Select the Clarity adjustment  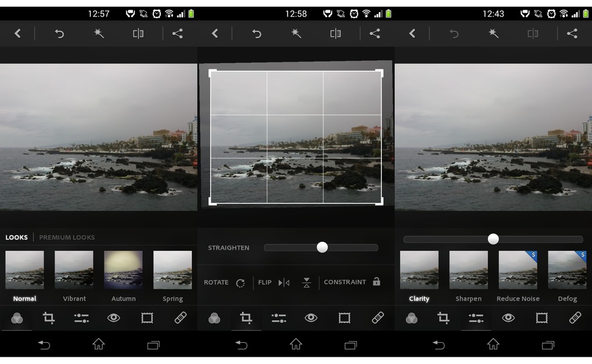click(x=419, y=276)
